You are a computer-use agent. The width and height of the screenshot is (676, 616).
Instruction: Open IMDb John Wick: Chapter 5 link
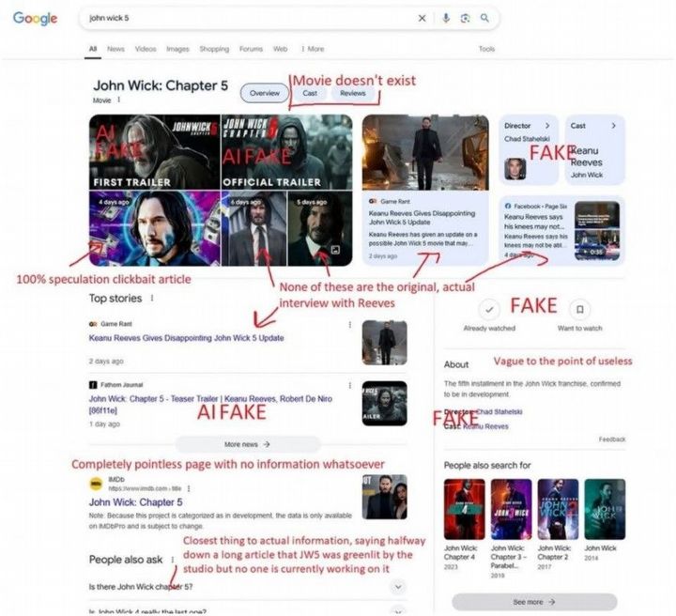tap(136, 502)
